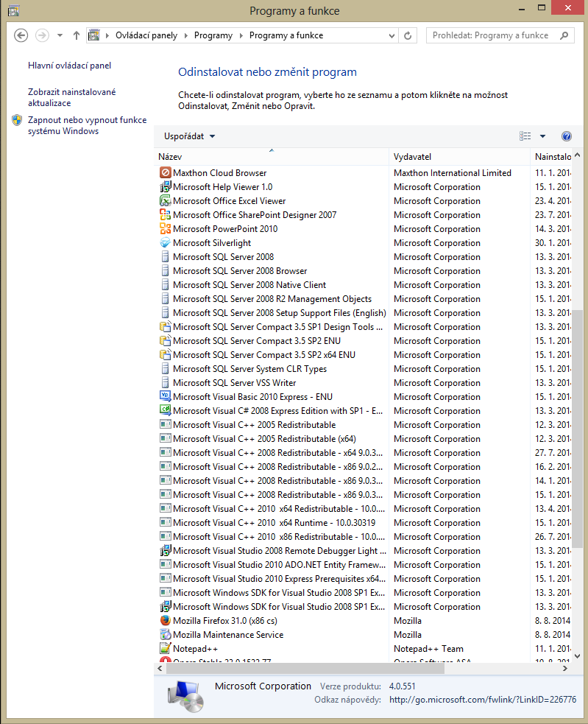Image resolution: width=588 pixels, height=724 pixels.
Task: Click the Maxthon Cloud Browser icon
Action: (x=165, y=172)
